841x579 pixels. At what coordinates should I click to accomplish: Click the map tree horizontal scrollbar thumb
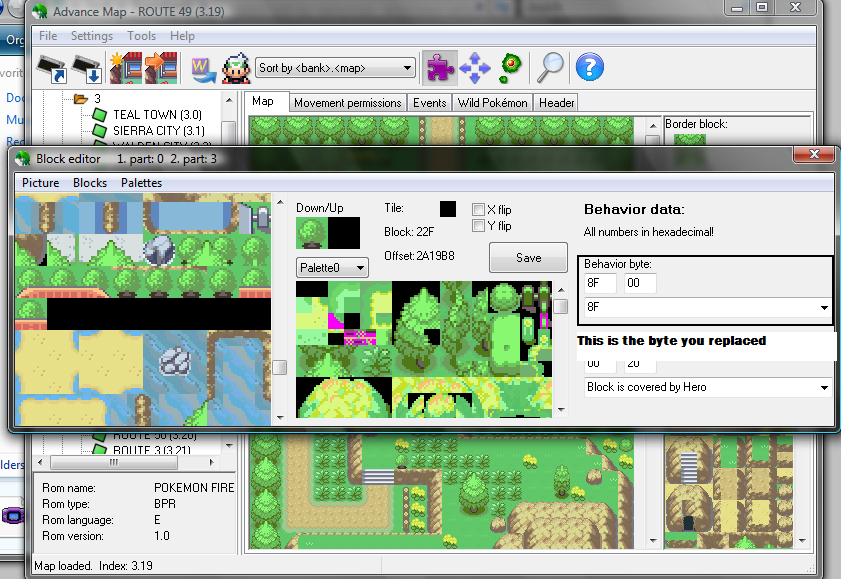[x=114, y=462]
